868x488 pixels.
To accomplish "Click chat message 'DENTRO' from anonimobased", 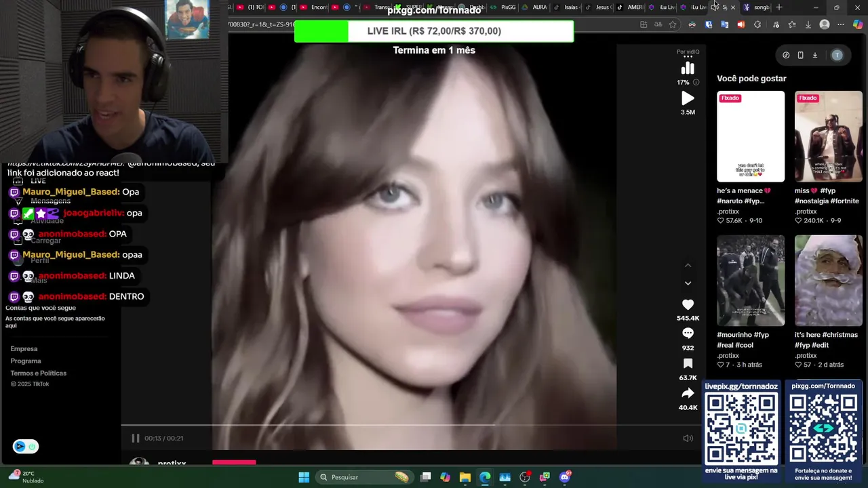I will click(126, 297).
